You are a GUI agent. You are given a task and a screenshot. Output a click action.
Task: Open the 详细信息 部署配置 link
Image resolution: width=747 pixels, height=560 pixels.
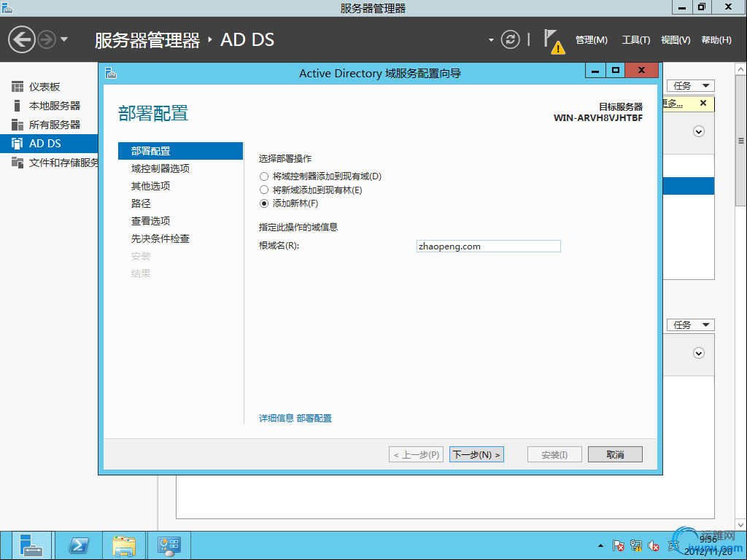coord(295,418)
